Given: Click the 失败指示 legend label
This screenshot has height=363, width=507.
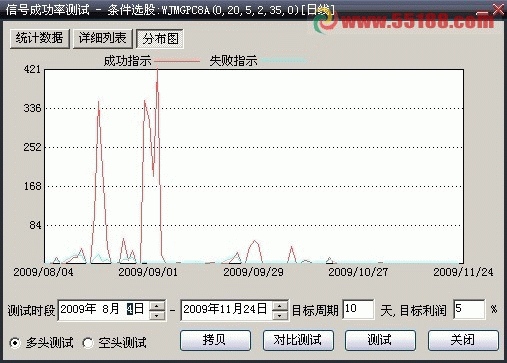Looking at the screenshot, I should 233,61.
